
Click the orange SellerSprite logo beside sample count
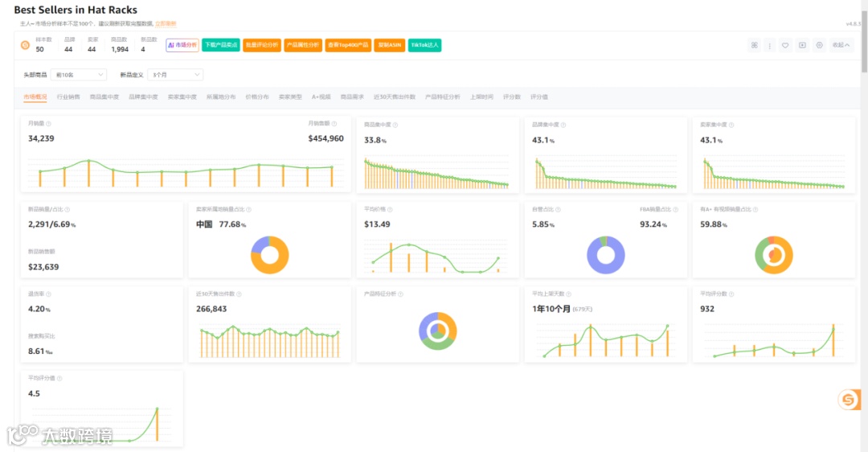(25, 45)
